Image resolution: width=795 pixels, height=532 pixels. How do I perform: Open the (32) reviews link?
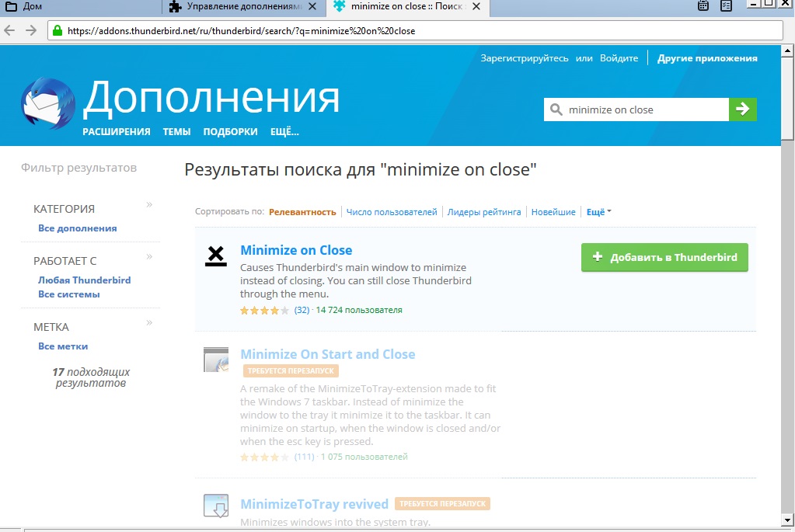coord(302,310)
